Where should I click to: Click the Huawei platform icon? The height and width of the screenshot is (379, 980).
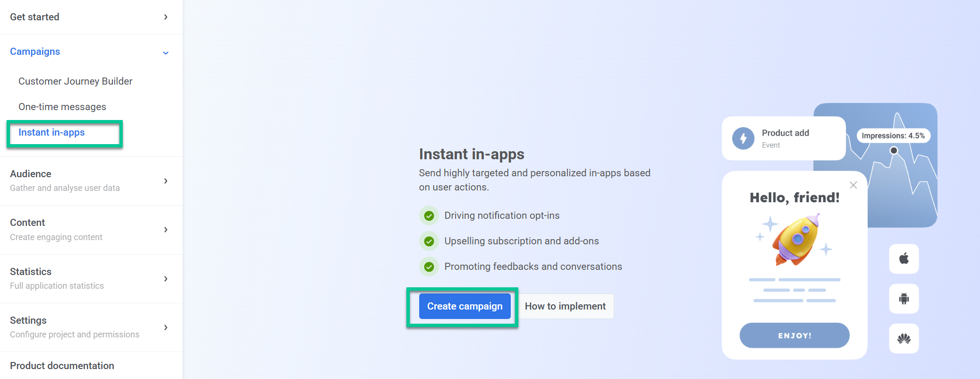pos(904,338)
